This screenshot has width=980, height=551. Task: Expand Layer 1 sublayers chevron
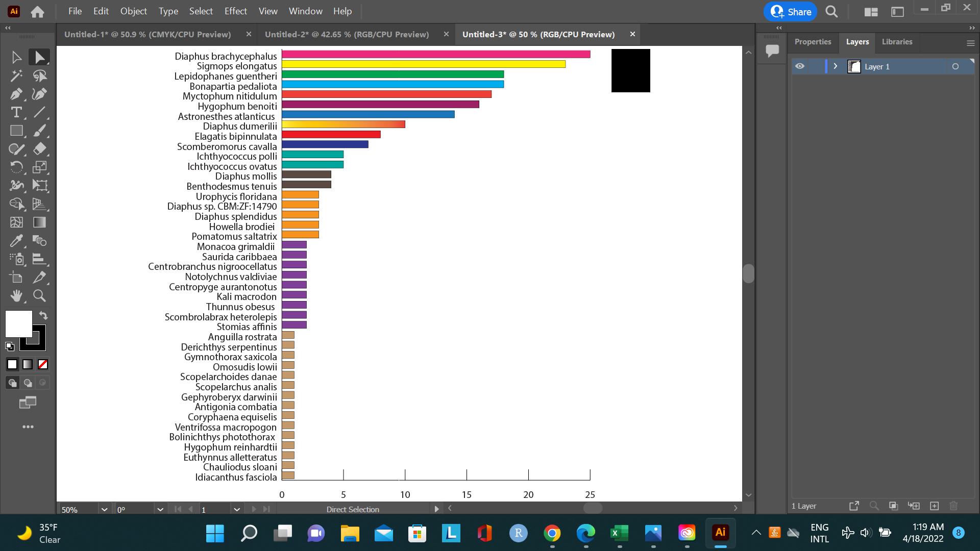836,66
